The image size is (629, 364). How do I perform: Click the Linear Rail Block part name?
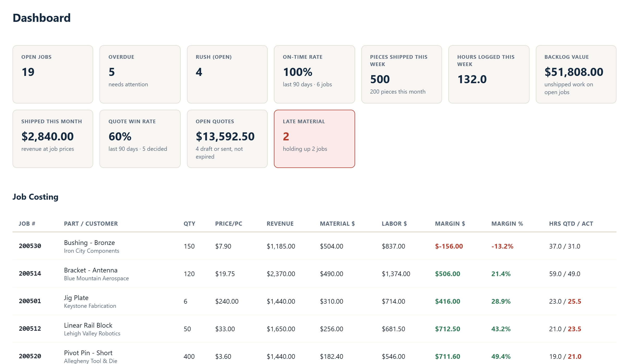pos(88,325)
